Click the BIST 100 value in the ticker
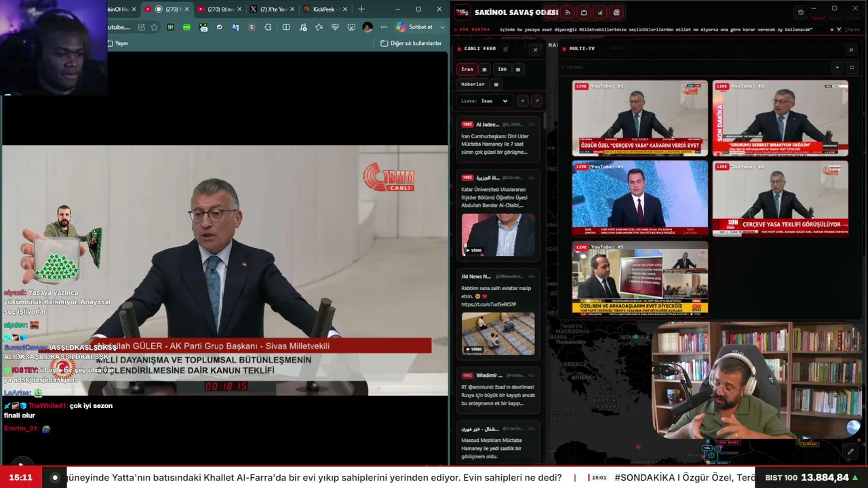The height and width of the screenshot is (488, 868). tap(825, 478)
